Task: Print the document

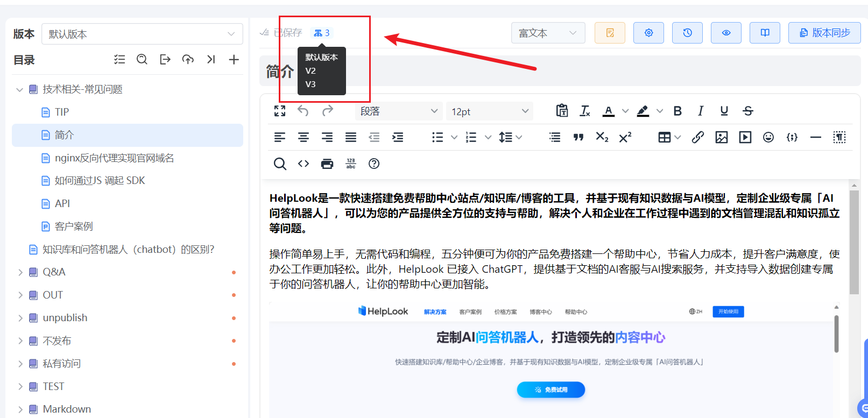Action: click(x=327, y=164)
